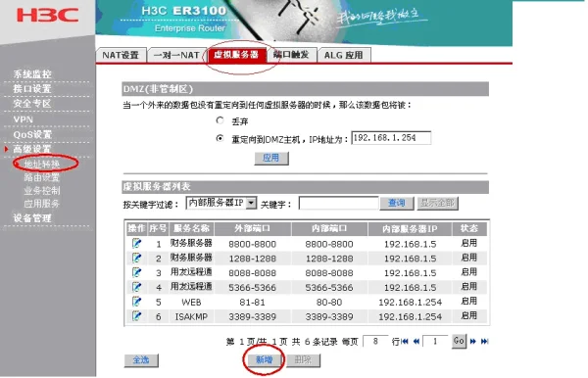Click external port cell 5366-5366
The height and width of the screenshot is (378, 588).
[x=253, y=288]
